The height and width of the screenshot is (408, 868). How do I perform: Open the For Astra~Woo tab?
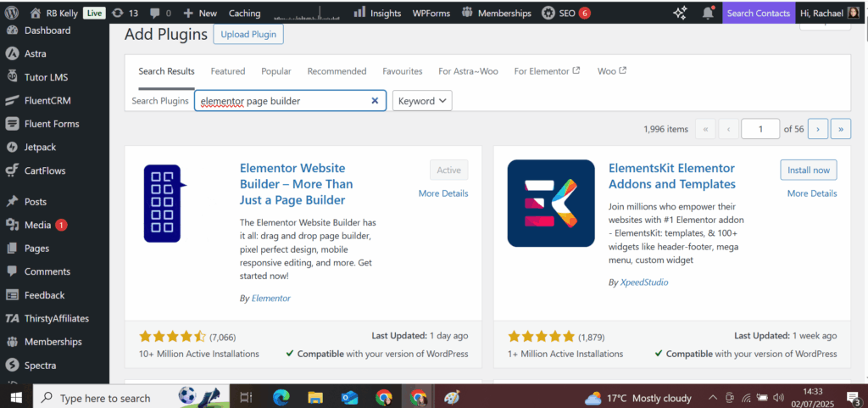pos(468,71)
